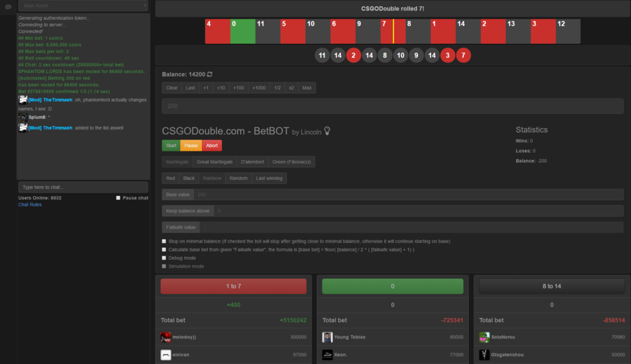Click Splum8's chat avatar
The height and width of the screenshot is (364, 631).
click(x=23, y=117)
